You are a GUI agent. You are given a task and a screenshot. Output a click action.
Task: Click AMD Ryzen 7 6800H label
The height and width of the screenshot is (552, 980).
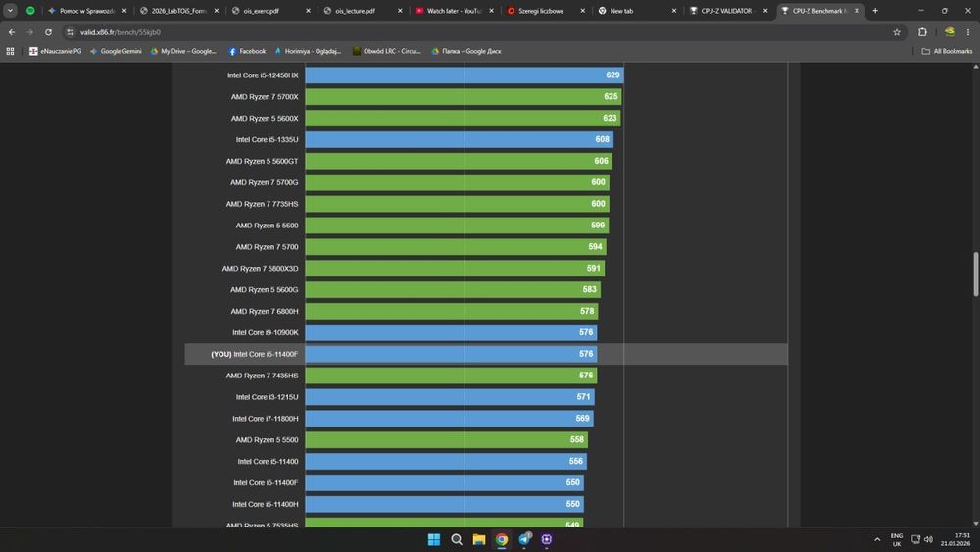click(x=265, y=312)
